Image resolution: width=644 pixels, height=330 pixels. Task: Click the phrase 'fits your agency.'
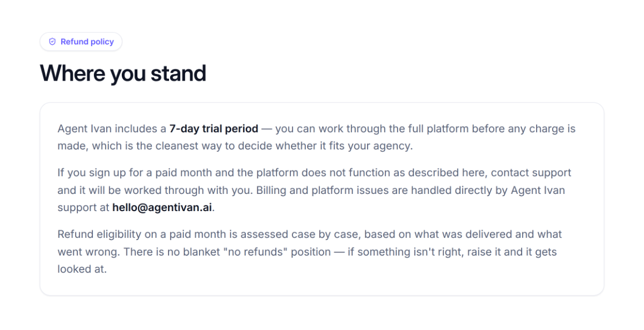[370, 146]
